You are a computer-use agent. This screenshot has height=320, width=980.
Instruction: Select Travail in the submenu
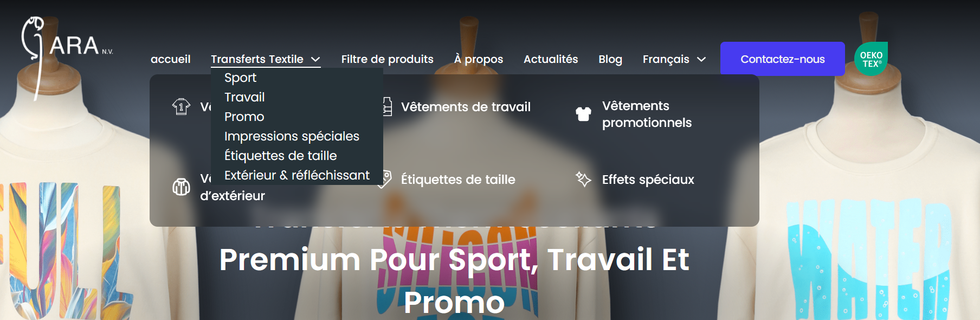click(x=244, y=97)
